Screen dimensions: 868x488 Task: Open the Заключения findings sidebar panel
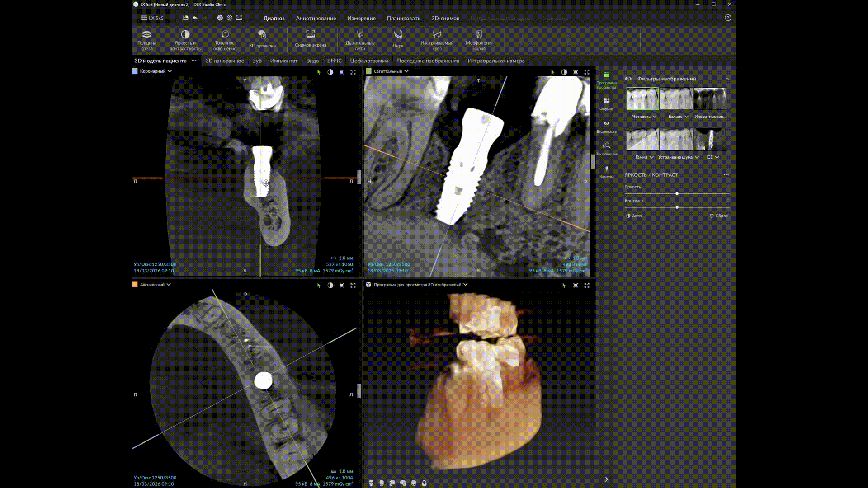606,149
